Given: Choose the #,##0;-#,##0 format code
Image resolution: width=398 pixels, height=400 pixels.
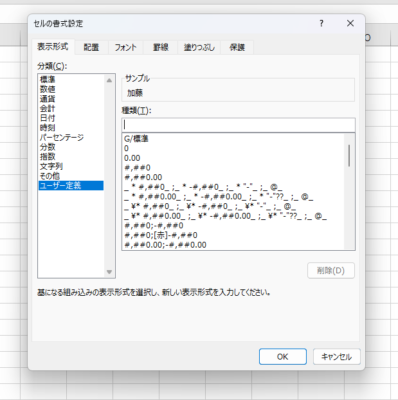Looking at the screenshot, I should [234, 226].
